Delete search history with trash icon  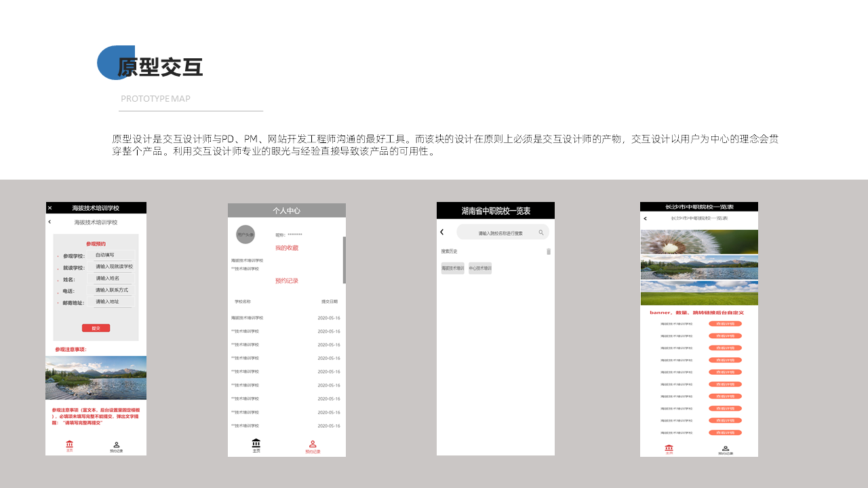click(549, 251)
